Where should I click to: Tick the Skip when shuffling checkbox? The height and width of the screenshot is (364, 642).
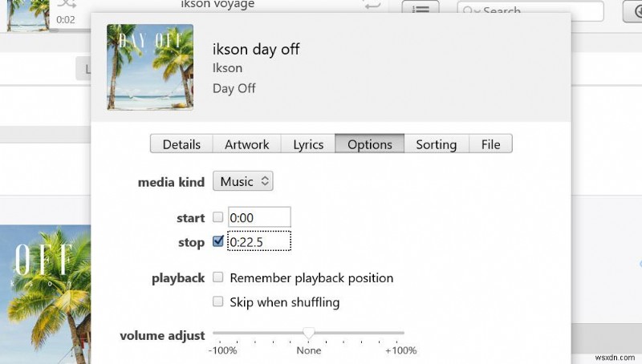[218, 301]
